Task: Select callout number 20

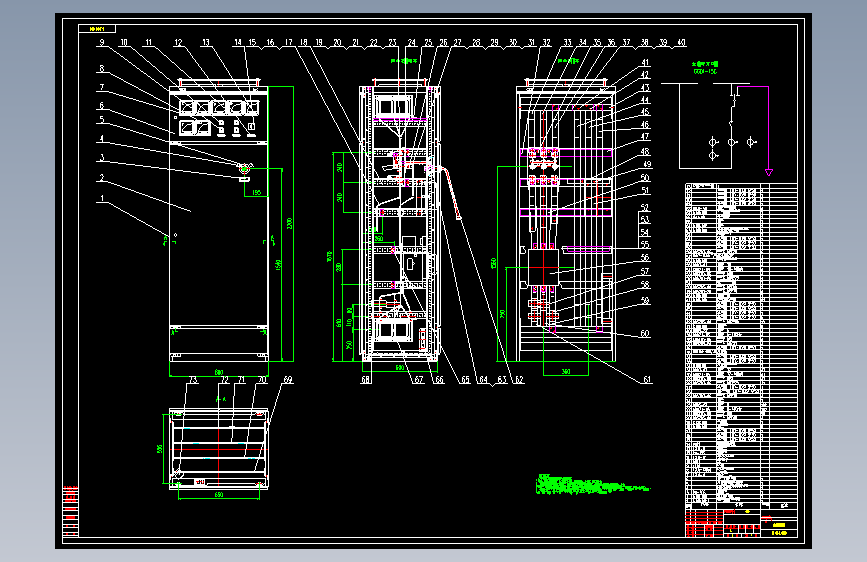Action: click(337, 42)
